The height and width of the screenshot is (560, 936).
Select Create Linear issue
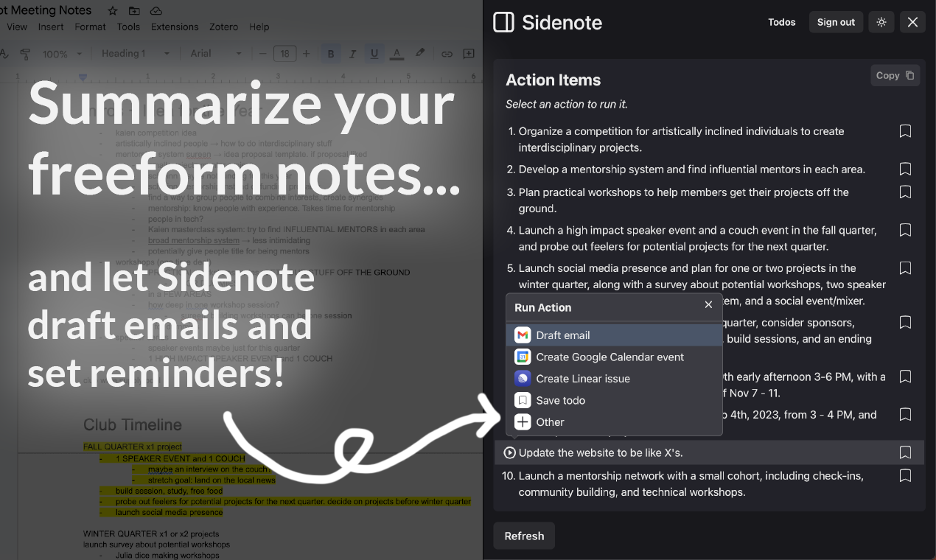pos(614,379)
